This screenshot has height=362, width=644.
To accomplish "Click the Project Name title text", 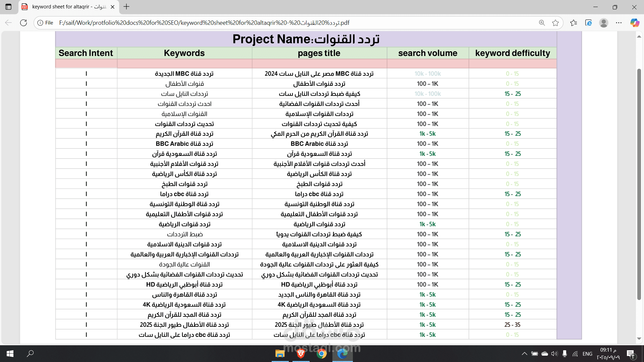I will click(x=306, y=39).
